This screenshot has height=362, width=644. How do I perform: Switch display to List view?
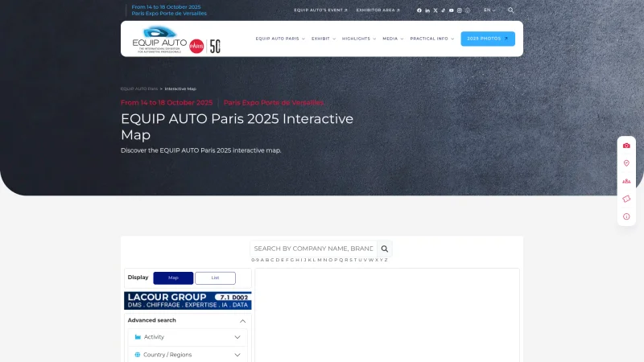[x=215, y=278]
